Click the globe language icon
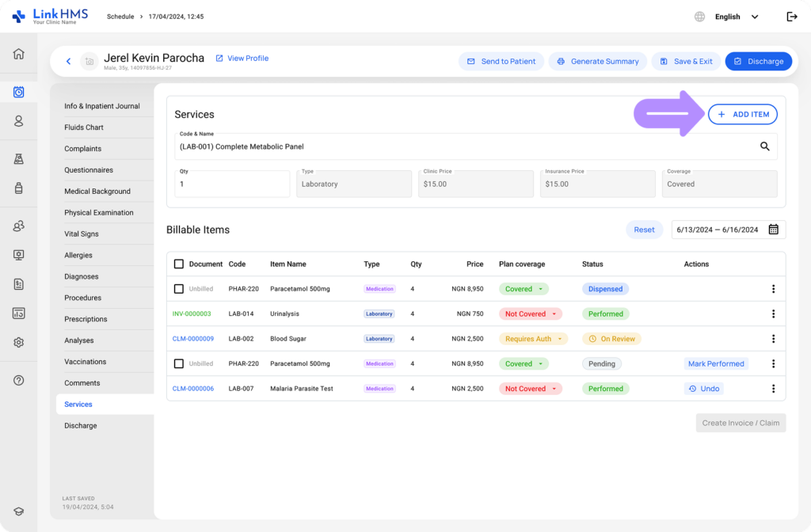Screen dimensions: 811x532 [699, 17]
